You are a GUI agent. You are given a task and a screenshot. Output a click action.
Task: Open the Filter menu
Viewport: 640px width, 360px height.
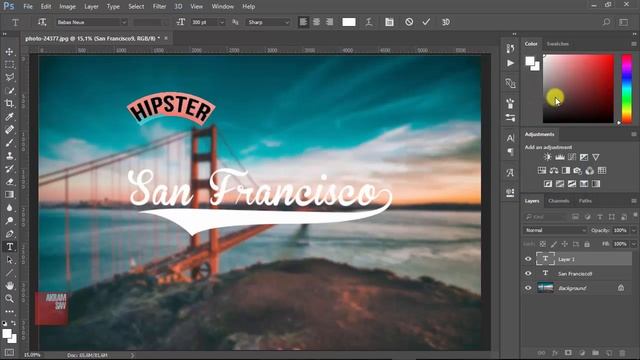point(159,7)
